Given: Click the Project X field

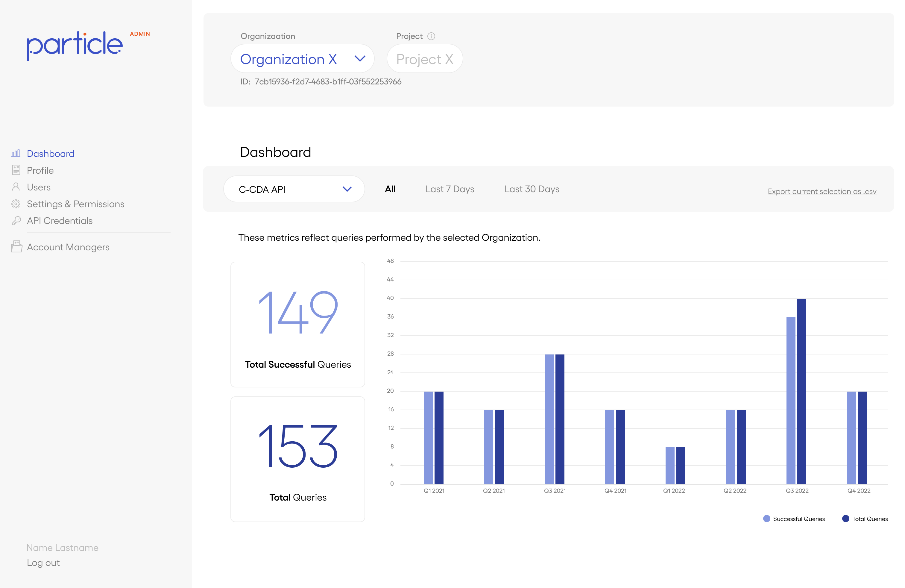Looking at the screenshot, I should [x=424, y=59].
